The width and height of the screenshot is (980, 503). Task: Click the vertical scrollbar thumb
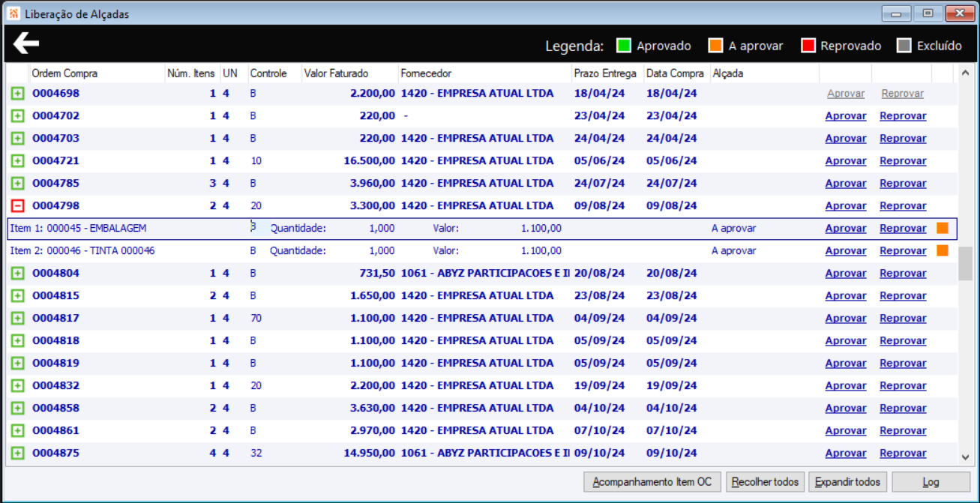[966, 263]
